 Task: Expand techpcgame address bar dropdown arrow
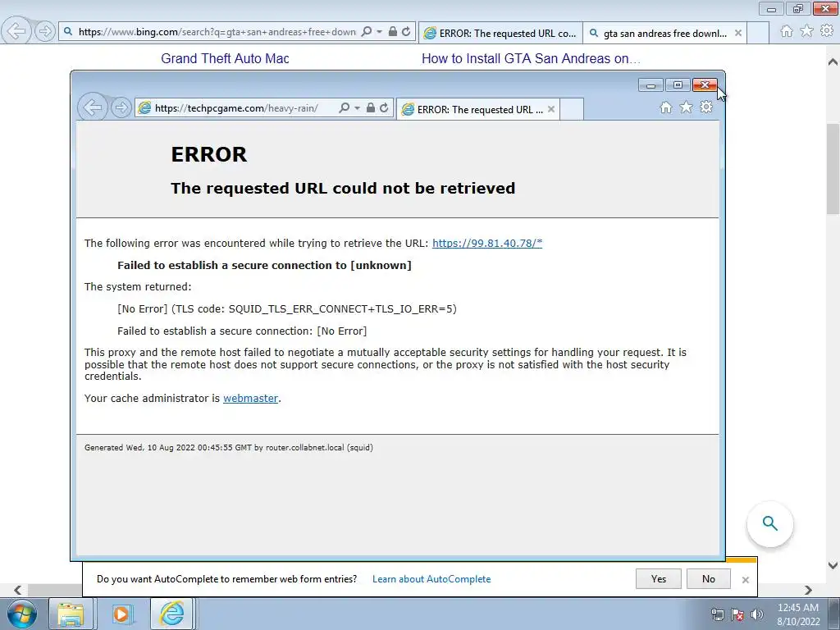(358, 107)
